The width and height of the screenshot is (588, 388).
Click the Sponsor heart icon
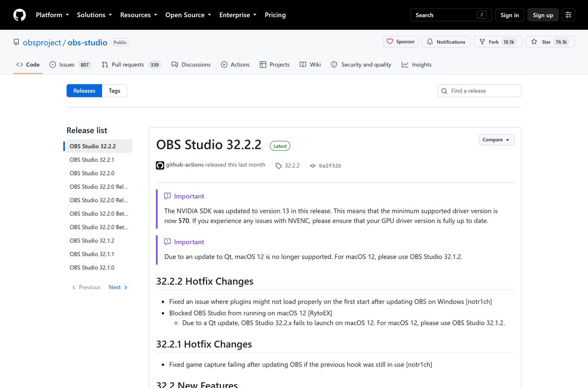(390, 42)
